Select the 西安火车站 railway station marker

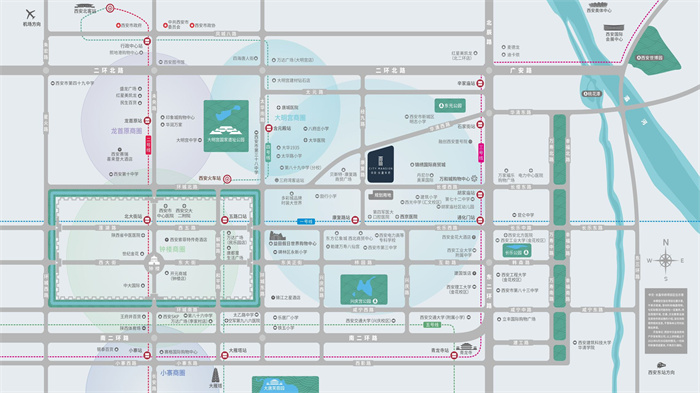227,179
